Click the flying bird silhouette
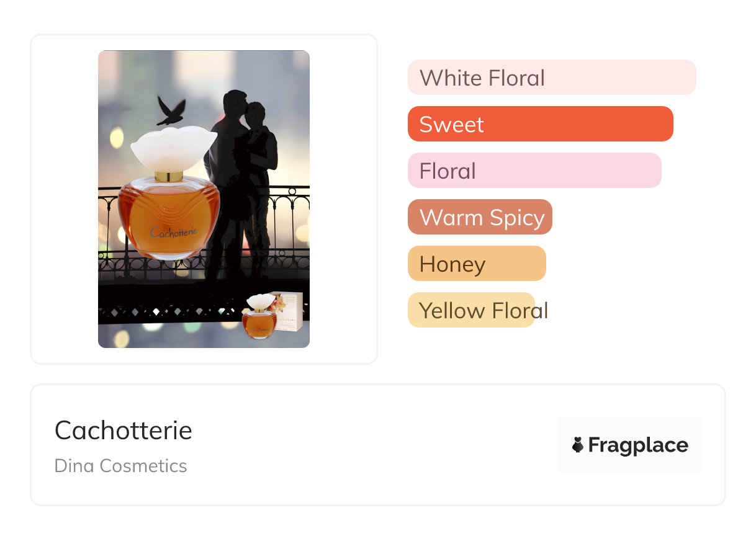Image resolution: width=756 pixels, height=536 pixels. pos(171,110)
